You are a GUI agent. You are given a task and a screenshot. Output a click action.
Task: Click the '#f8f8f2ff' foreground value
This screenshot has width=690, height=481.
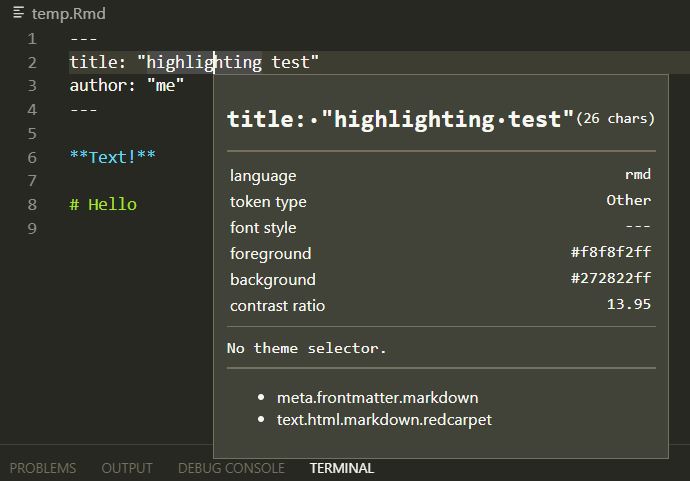(x=611, y=252)
